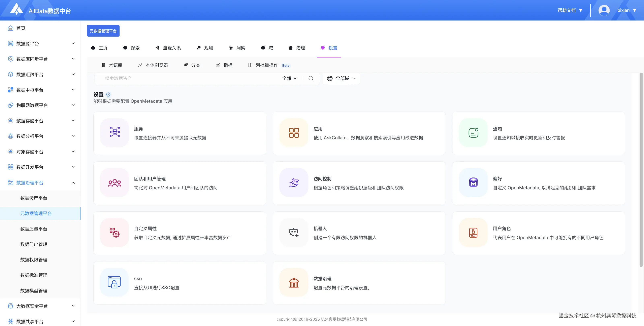Open the 应用 apps grid icon
Image resolution: width=644 pixels, height=326 pixels.
[294, 132]
